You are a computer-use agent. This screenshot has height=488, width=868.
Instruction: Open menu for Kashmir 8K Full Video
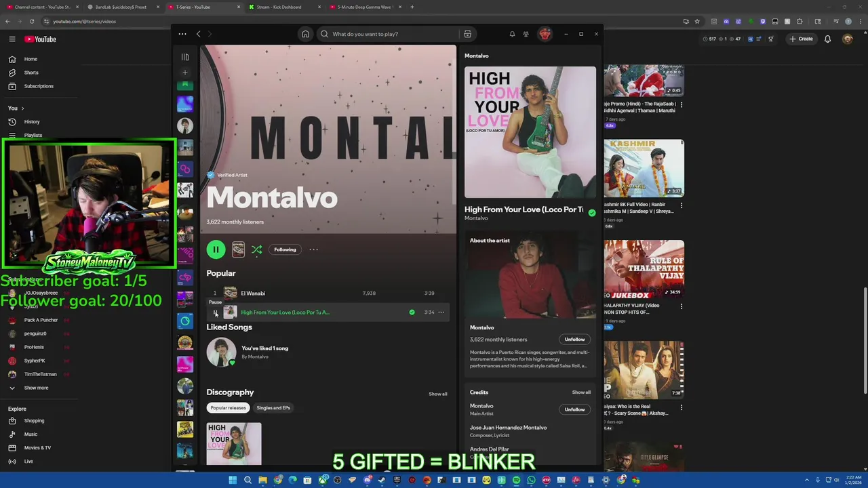pos(681,205)
